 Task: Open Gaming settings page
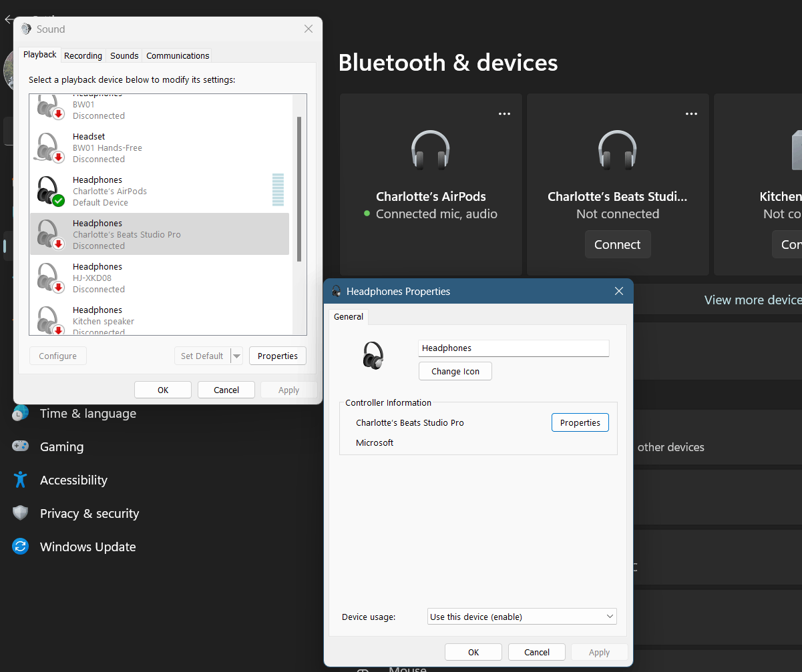(61, 446)
